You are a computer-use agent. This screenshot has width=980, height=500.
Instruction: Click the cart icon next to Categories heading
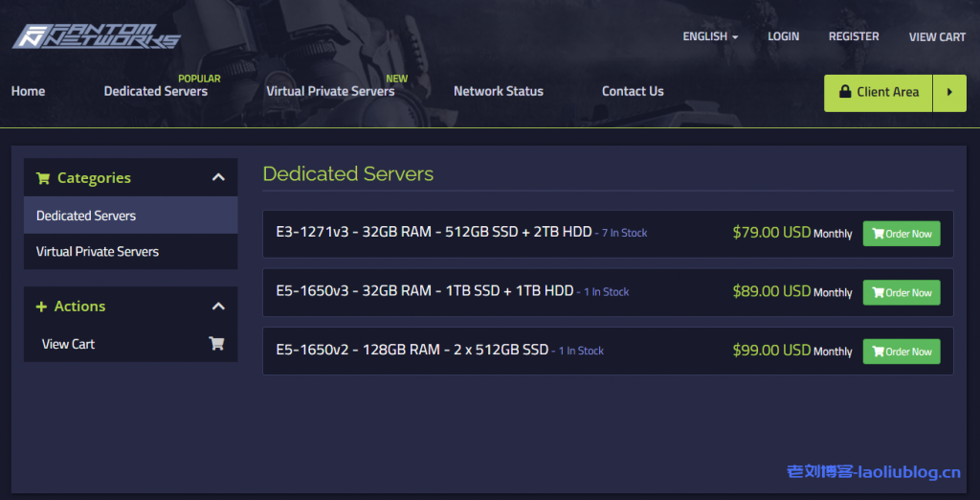tap(43, 178)
